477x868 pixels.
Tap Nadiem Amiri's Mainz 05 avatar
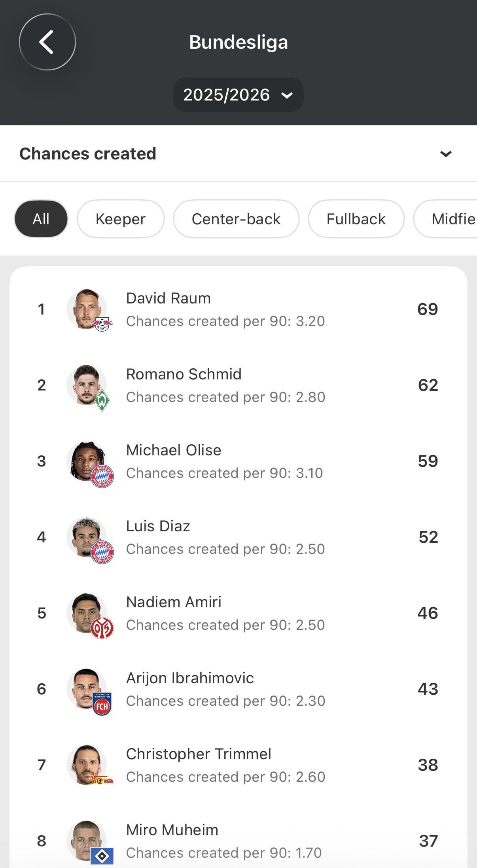click(87, 613)
